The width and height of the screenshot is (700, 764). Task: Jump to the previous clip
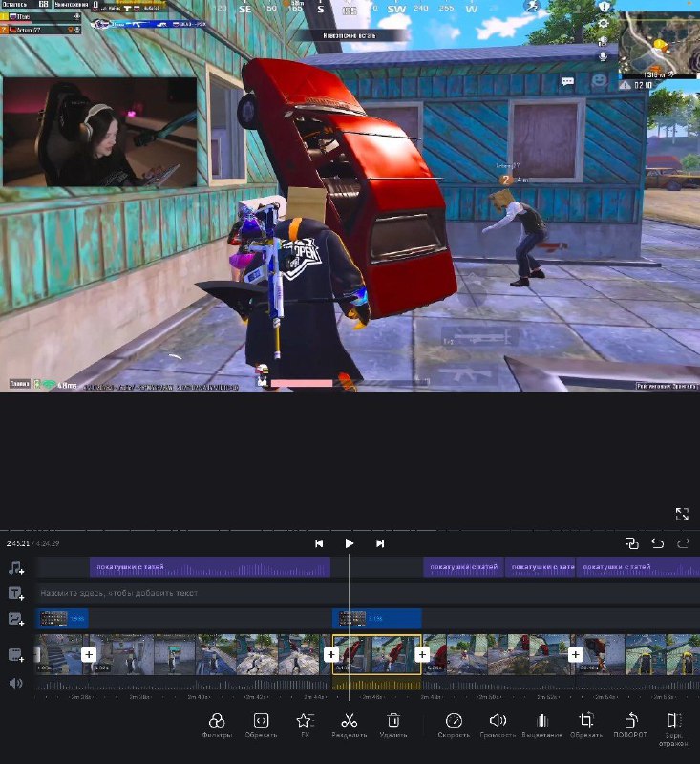coord(319,543)
